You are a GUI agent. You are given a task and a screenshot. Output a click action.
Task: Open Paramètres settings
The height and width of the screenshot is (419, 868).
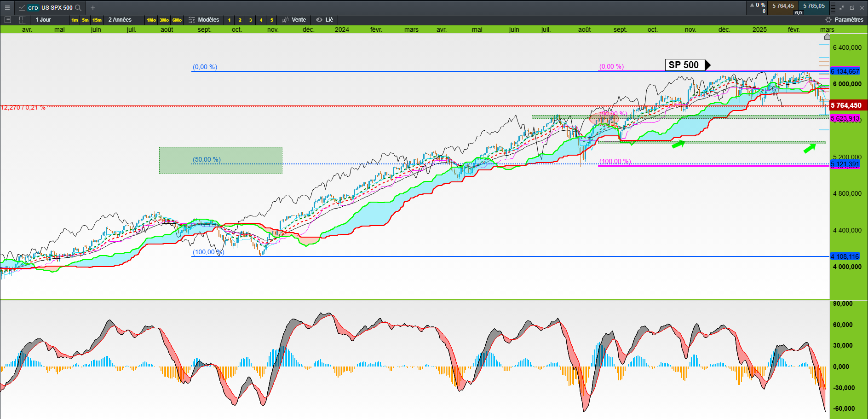844,20
